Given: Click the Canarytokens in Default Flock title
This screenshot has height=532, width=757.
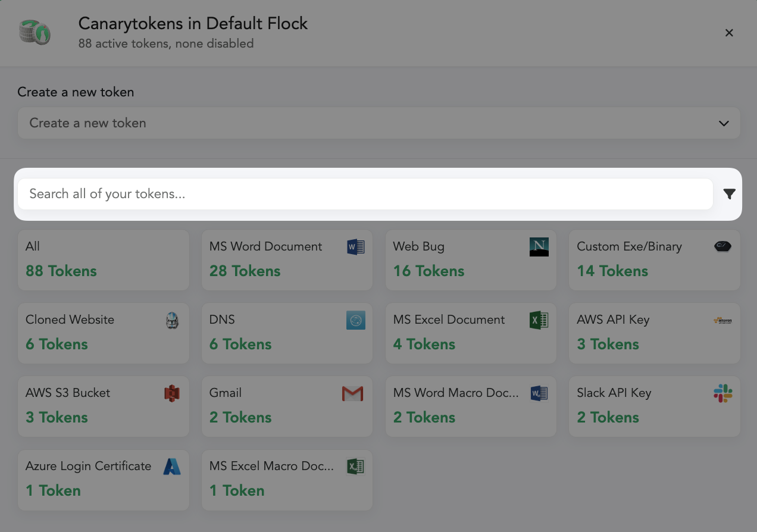Looking at the screenshot, I should click(x=193, y=24).
